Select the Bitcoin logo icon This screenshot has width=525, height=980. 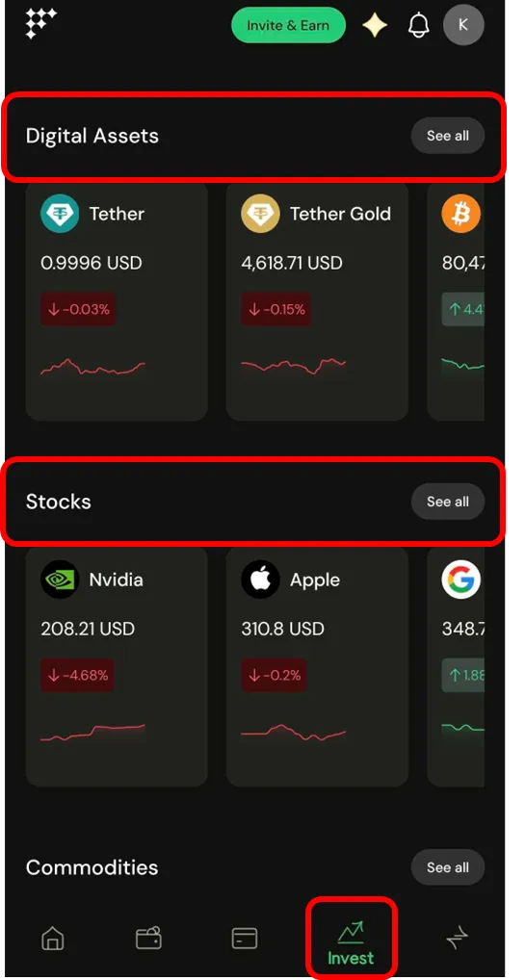460,214
